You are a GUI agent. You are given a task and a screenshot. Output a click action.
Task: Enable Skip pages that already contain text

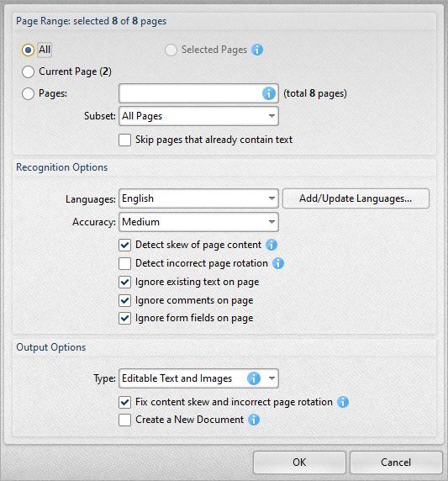tap(124, 140)
